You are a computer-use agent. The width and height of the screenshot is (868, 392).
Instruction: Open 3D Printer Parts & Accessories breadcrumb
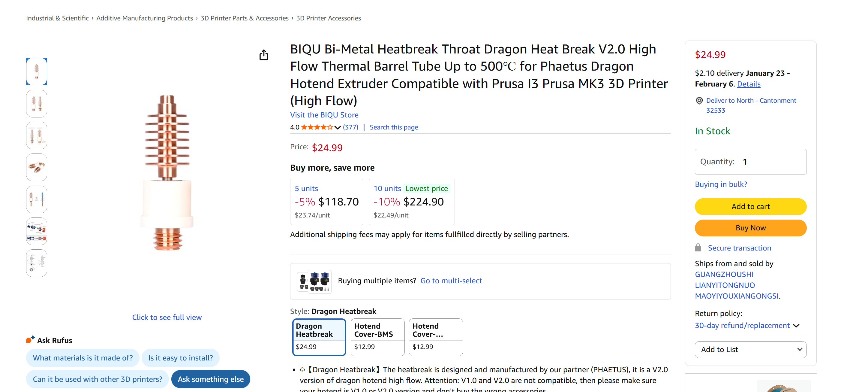pyautogui.click(x=244, y=18)
